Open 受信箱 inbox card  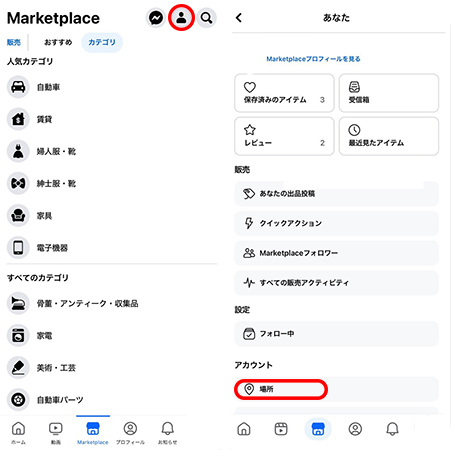[x=389, y=93]
